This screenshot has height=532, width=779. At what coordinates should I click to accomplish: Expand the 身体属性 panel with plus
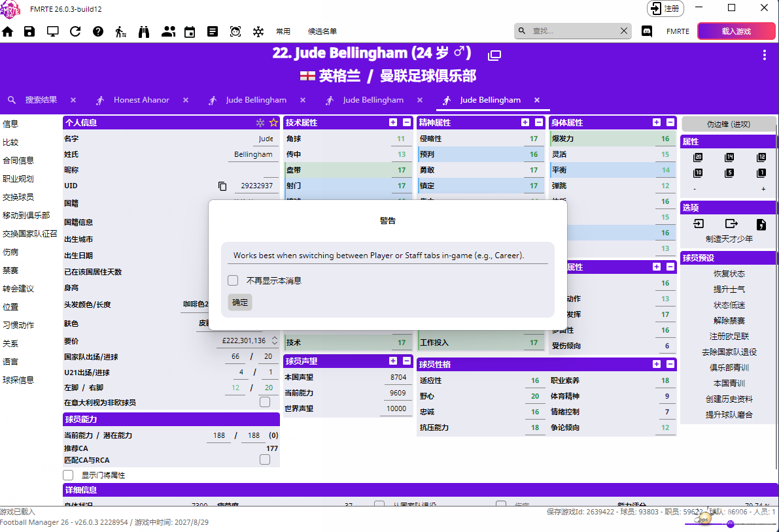[657, 122]
